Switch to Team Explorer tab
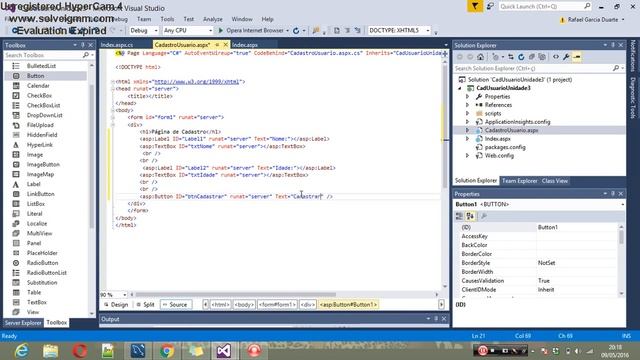This screenshot has width=640, height=360. coord(519,181)
